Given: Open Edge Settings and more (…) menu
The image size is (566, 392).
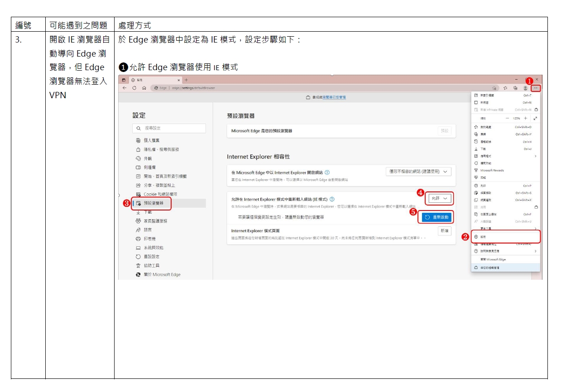Looking at the screenshot, I should pos(535,88).
